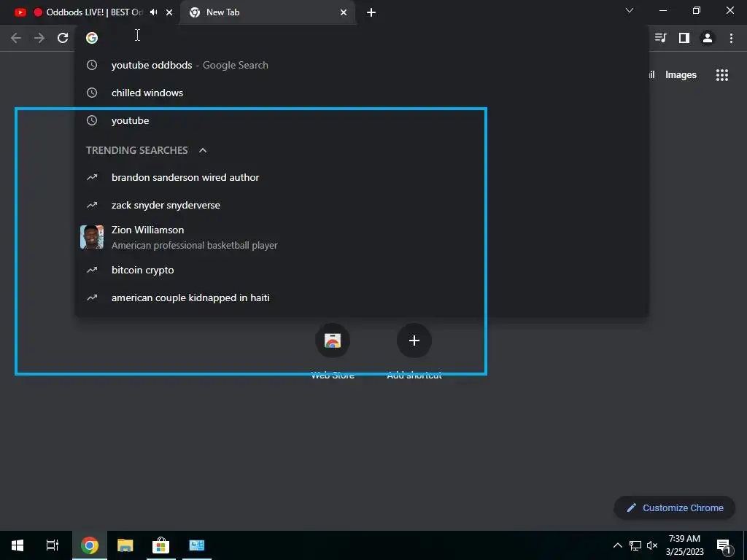Open Chrome's three-dot menu
The width and height of the screenshot is (747, 560).
pyautogui.click(x=731, y=38)
